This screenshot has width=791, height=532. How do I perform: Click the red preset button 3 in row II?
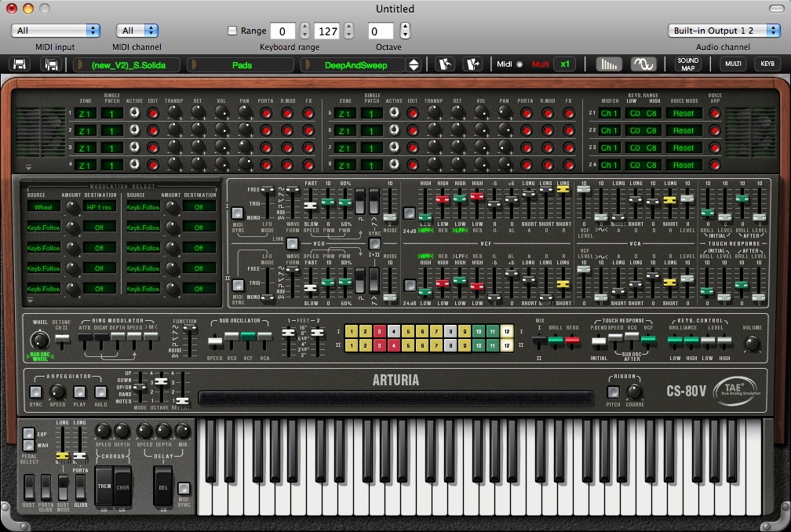point(379,345)
